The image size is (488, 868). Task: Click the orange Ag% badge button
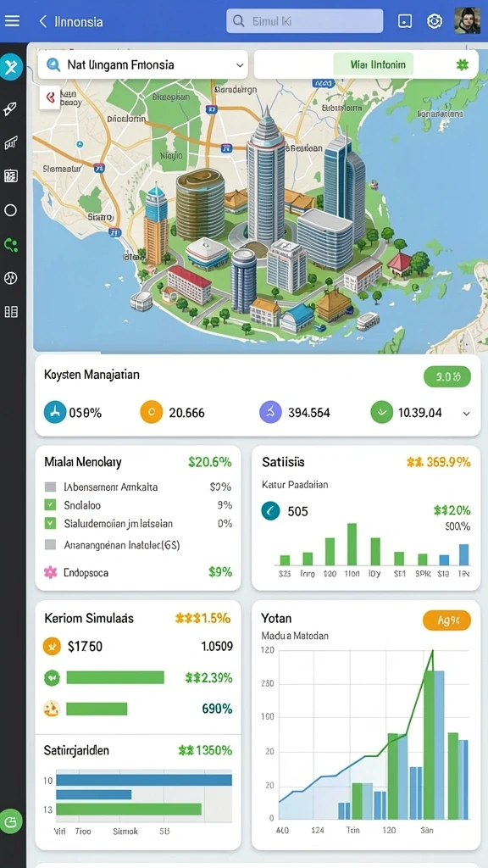(x=446, y=620)
